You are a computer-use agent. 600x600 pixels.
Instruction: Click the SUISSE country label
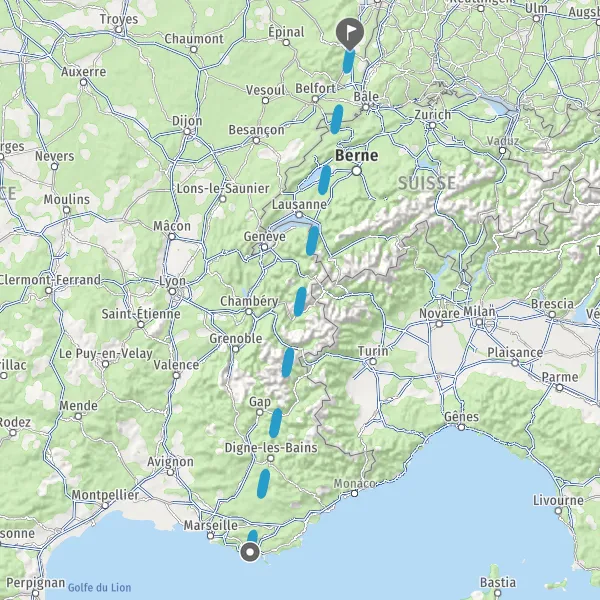click(427, 183)
